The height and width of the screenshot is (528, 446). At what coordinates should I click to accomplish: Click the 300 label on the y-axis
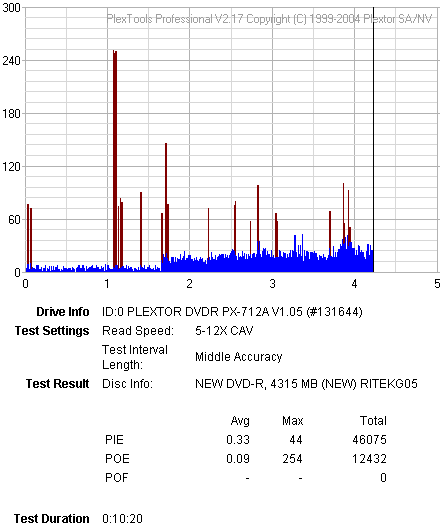[11, 7]
